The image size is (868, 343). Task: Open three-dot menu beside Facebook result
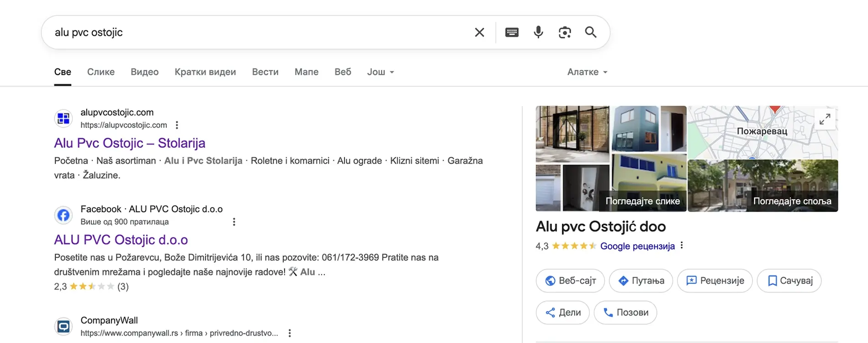click(234, 222)
